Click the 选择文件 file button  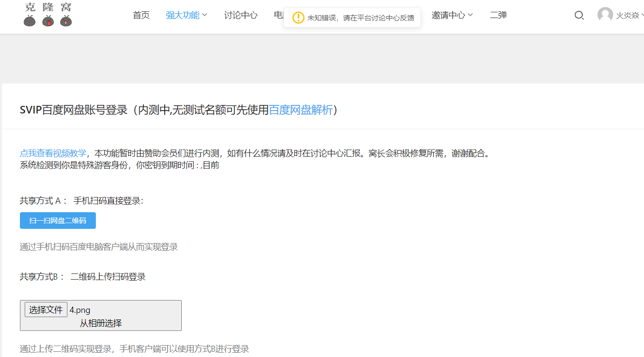(x=46, y=310)
